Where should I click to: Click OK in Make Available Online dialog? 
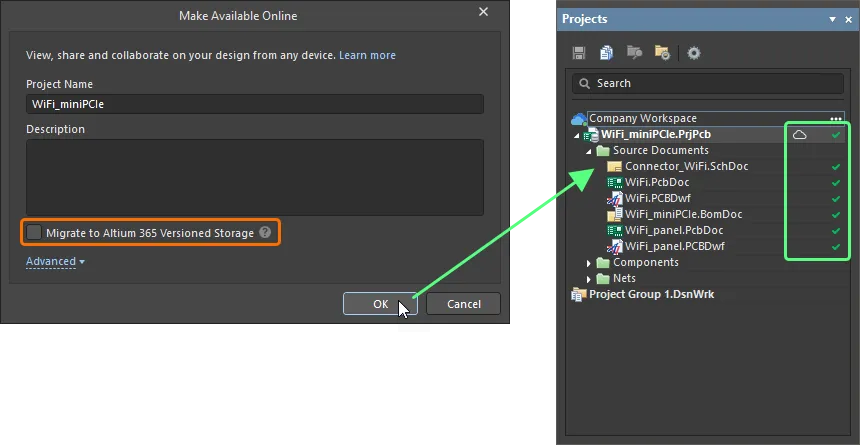tap(381, 304)
